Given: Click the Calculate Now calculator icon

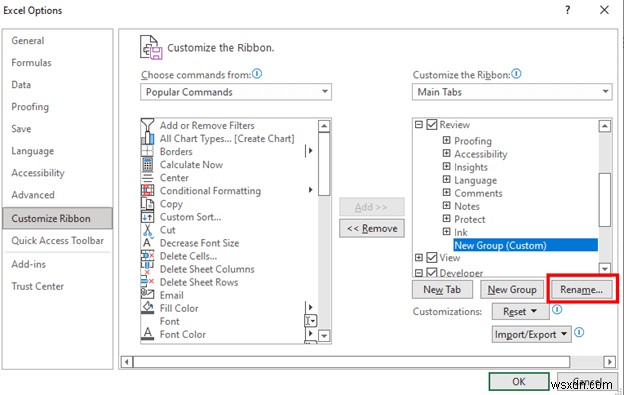Looking at the screenshot, I should click(x=147, y=164).
